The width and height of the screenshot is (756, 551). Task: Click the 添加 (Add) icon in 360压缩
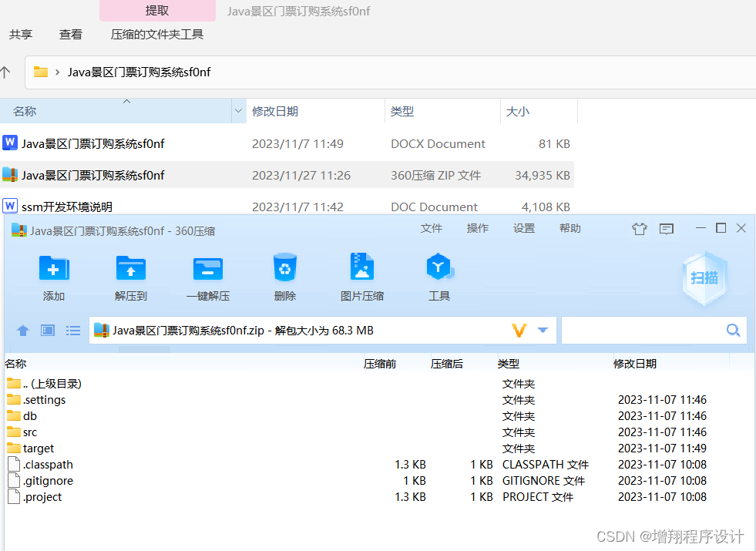click(54, 268)
